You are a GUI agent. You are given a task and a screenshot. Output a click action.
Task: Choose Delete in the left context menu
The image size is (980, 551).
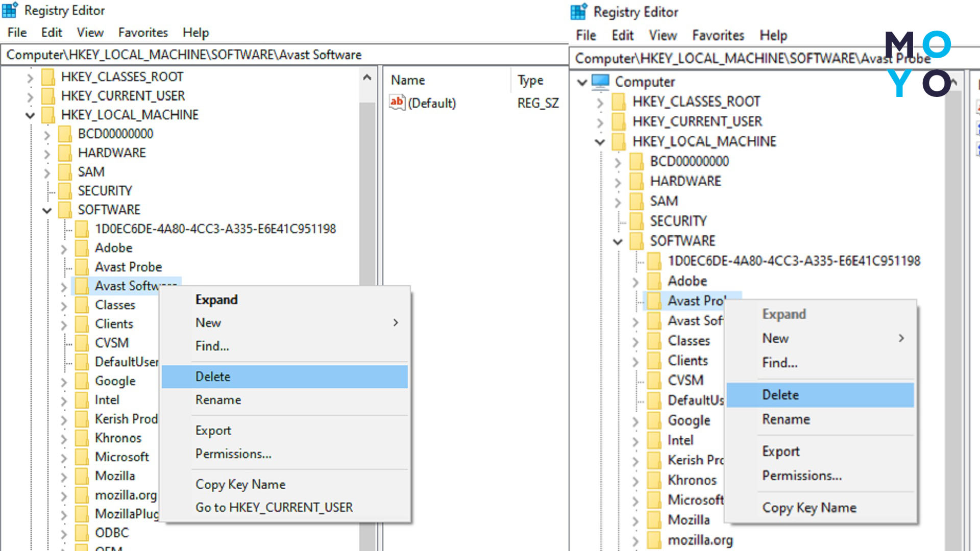pyautogui.click(x=213, y=377)
